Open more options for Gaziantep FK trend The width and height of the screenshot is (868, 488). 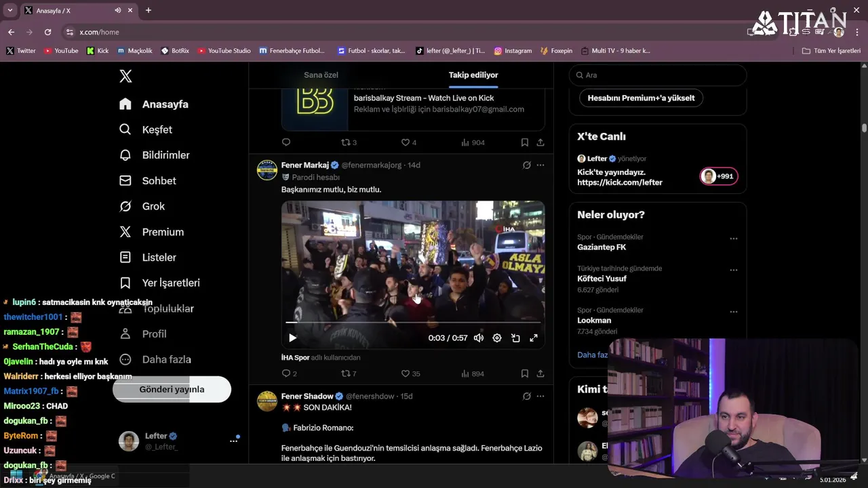(x=733, y=239)
